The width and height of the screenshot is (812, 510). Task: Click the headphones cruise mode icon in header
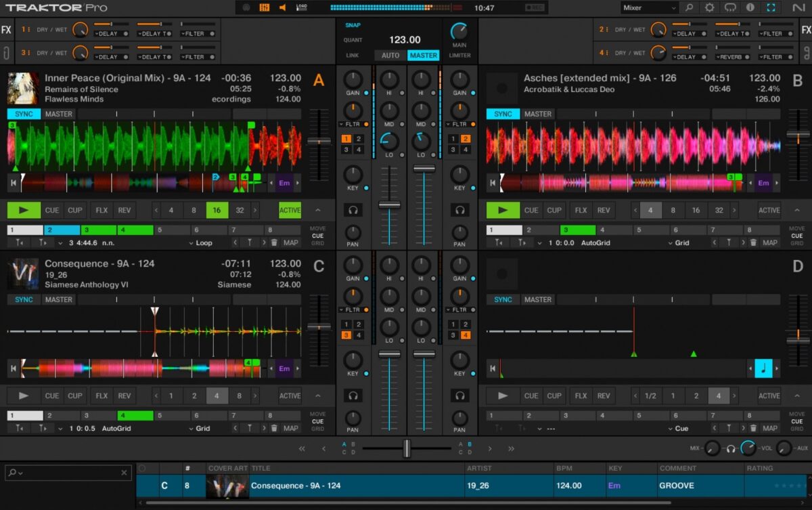[729, 7]
